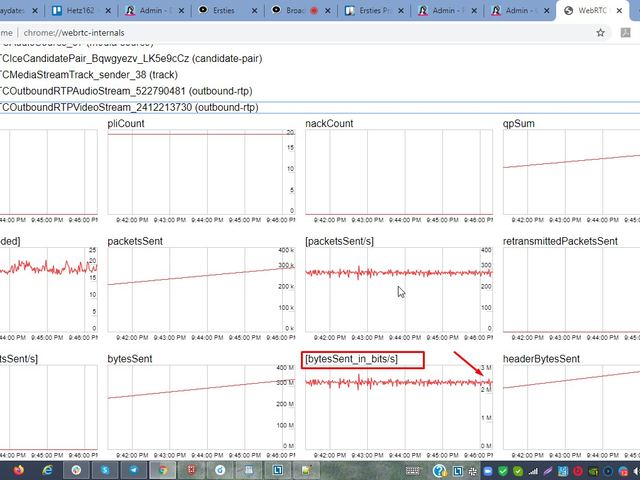This screenshot has height=480, width=640.
Task: Open Zoom from the system tray
Action: click(x=488, y=471)
